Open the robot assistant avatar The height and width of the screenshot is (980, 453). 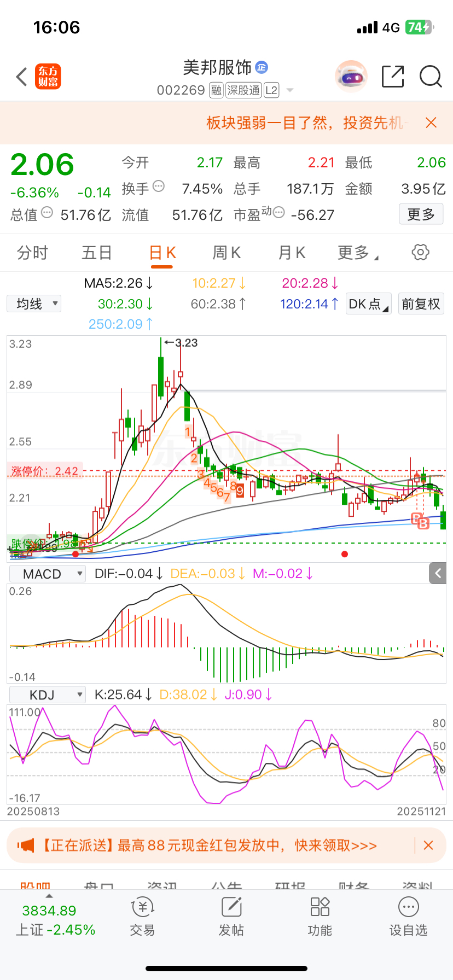click(x=351, y=77)
